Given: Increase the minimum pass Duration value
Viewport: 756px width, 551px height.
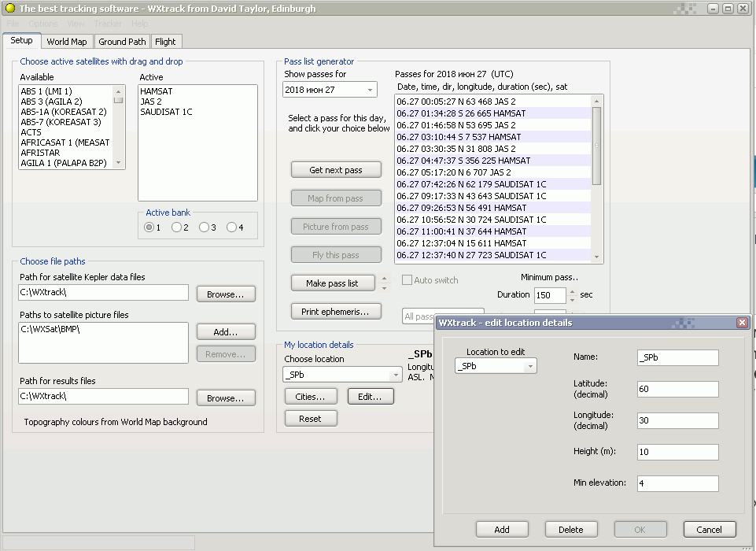Looking at the screenshot, I should pos(572,291).
